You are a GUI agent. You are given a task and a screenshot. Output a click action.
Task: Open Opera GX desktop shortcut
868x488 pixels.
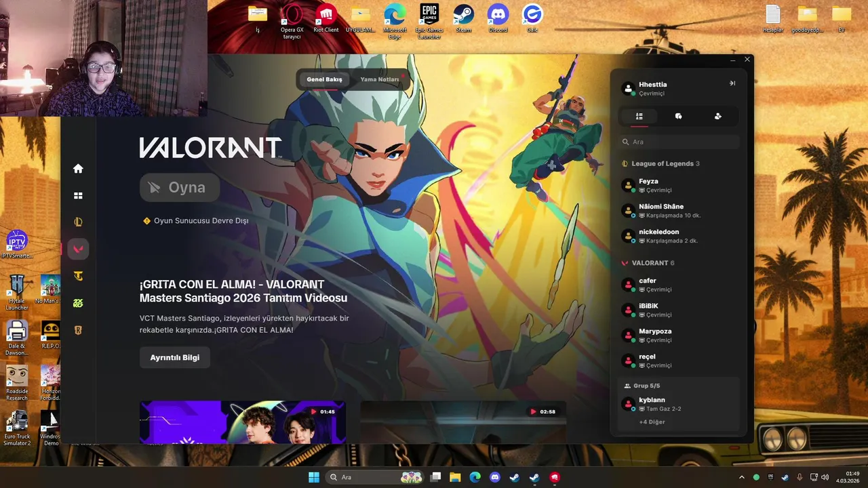click(x=292, y=20)
